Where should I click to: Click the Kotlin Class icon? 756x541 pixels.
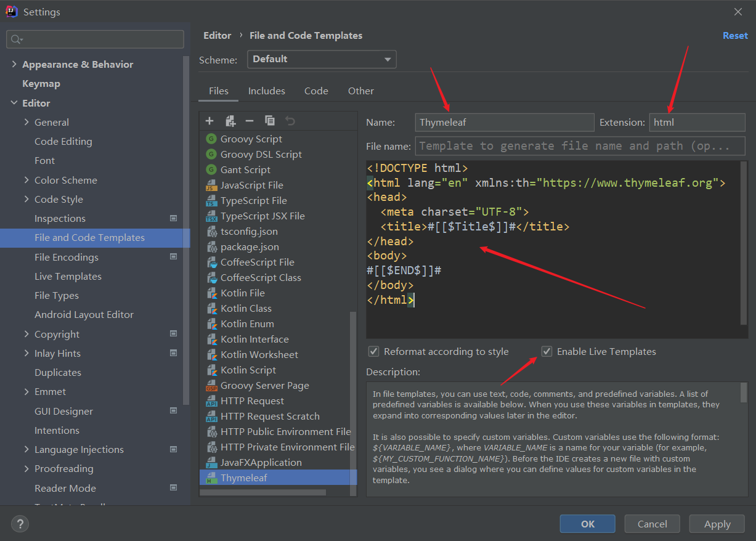[x=211, y=308]
